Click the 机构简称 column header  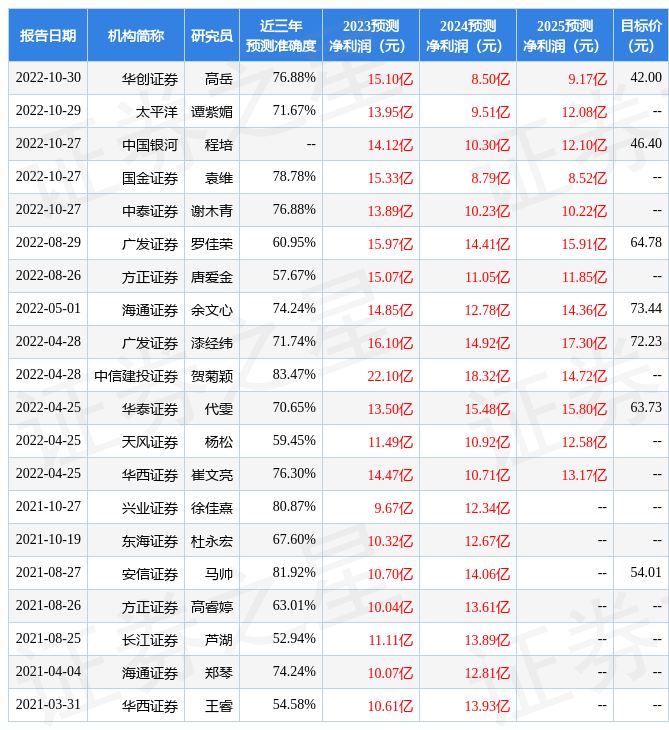click(136, 35)
